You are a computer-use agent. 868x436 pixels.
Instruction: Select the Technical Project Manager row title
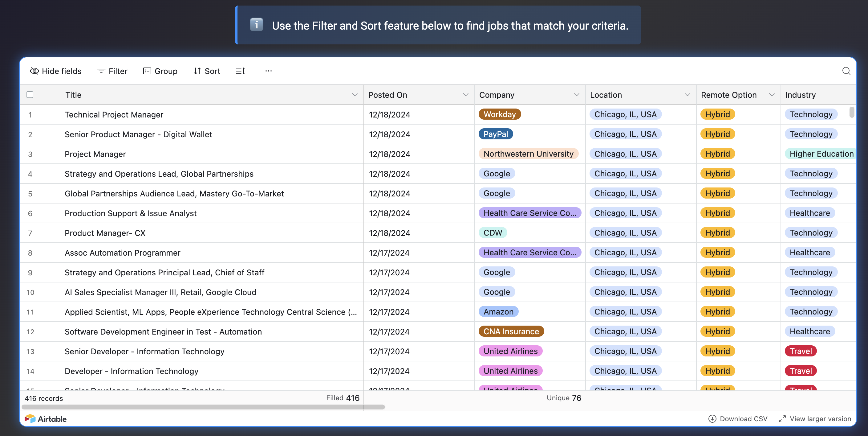pos(114,115)
